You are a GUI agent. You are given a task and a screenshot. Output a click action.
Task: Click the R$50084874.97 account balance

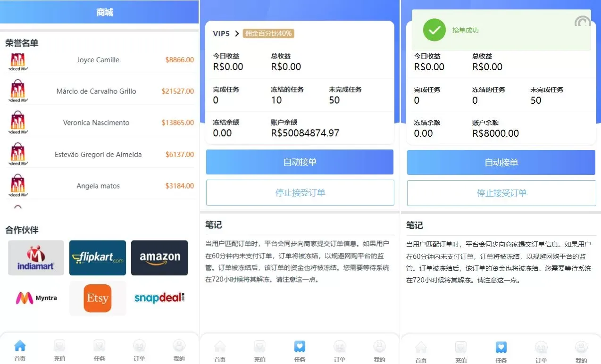[x=305, y=133]
